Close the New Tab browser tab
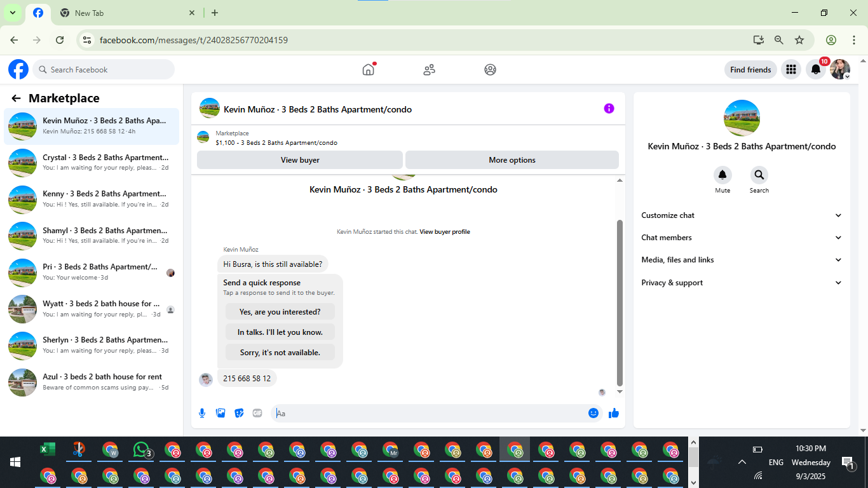 [193, 13]
